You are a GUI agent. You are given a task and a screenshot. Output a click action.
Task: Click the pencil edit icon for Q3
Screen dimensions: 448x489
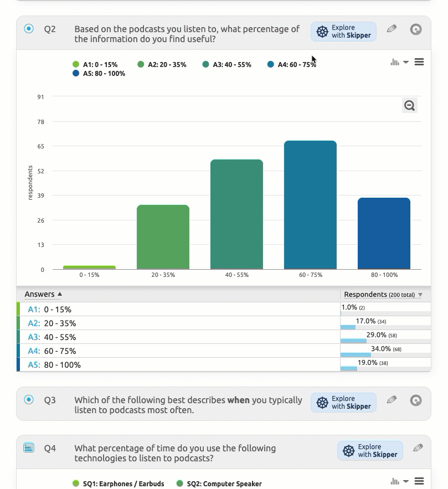point(392,400)
